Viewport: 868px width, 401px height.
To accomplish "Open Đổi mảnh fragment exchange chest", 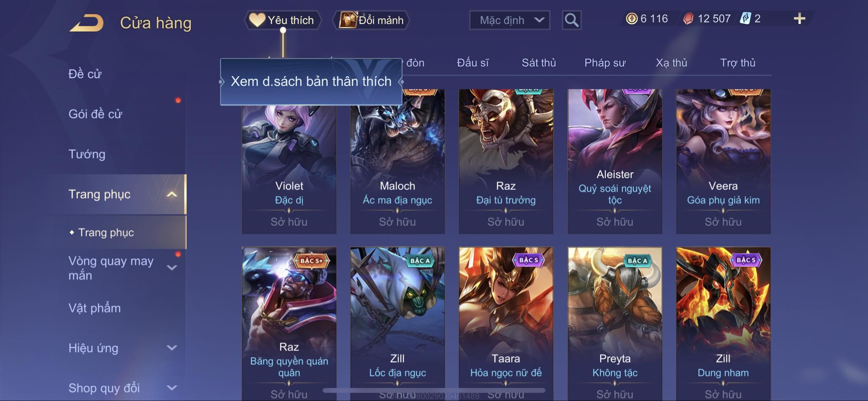I will (371, 20).
